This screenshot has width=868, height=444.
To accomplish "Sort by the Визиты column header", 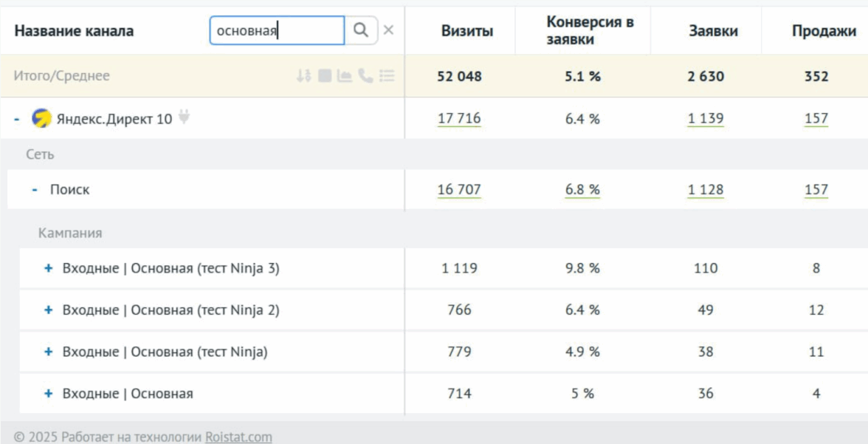I will click(467, 31).
